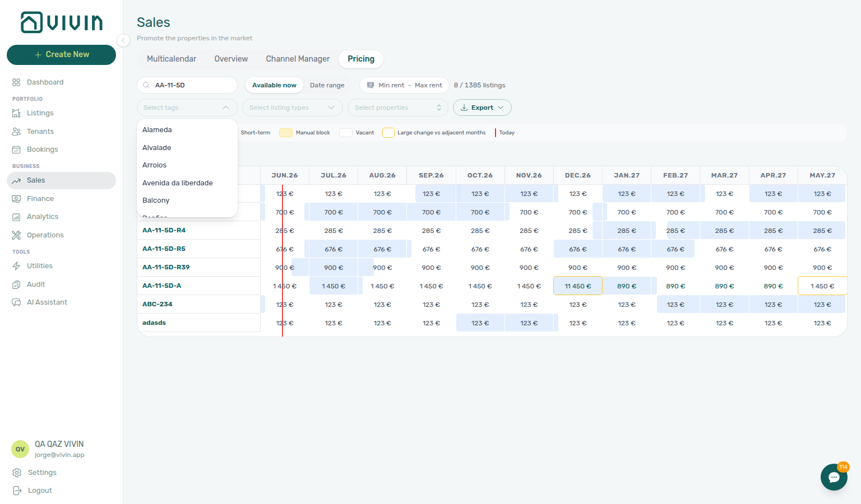The image size is (861, 504).
Task: Open the Settings gear icon
Action: (x=17, y=473)
